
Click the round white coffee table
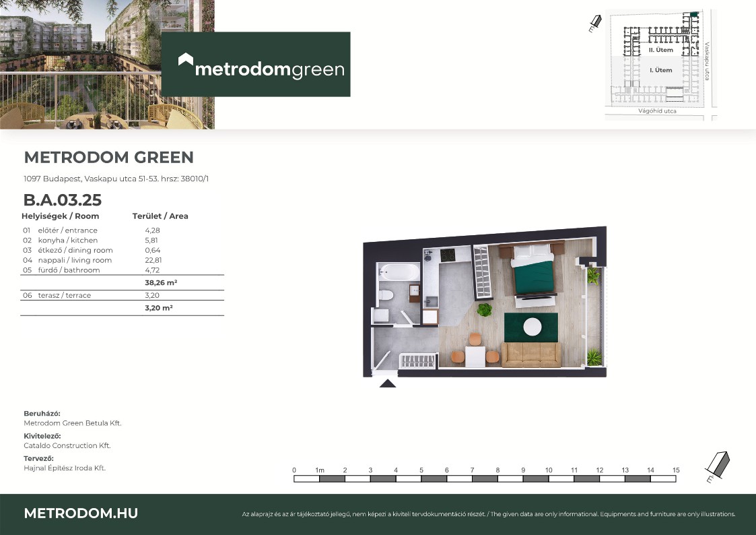click(x=532, y=327)
